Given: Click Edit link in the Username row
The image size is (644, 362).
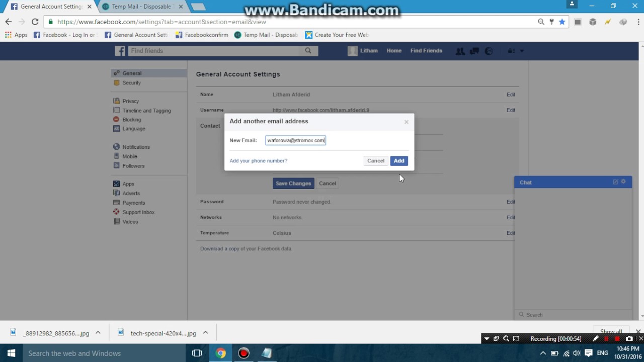Looking at the screenshot, I should coord(511,110).
